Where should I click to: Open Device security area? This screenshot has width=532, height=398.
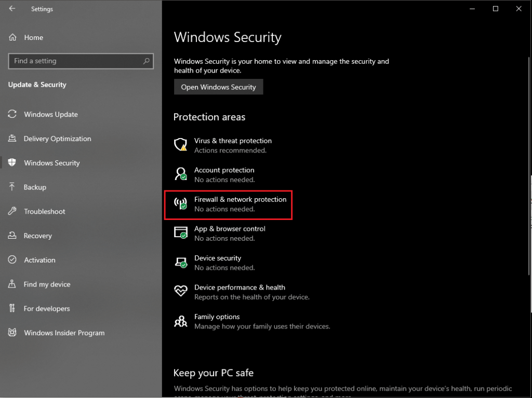pyautogui.click(x=218, y=258)
